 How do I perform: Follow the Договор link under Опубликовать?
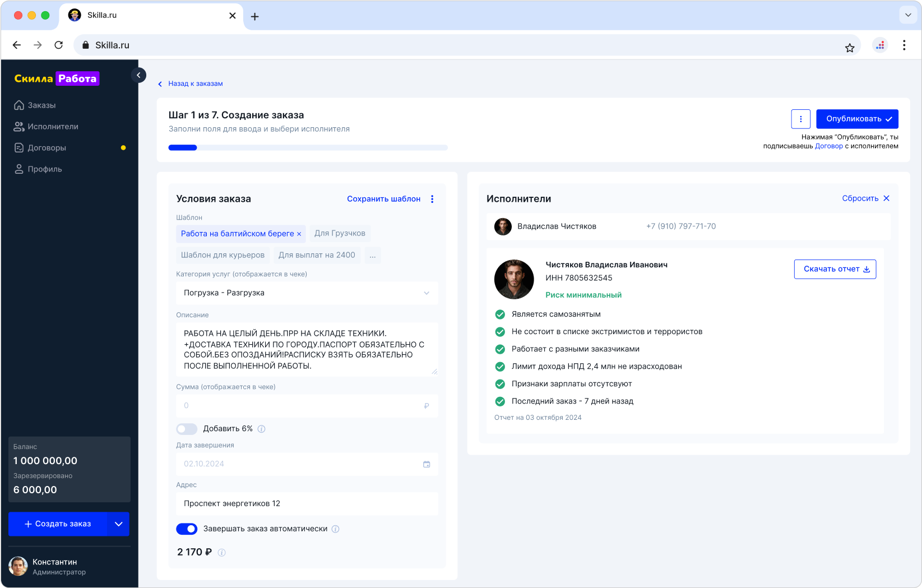point(829,146)
